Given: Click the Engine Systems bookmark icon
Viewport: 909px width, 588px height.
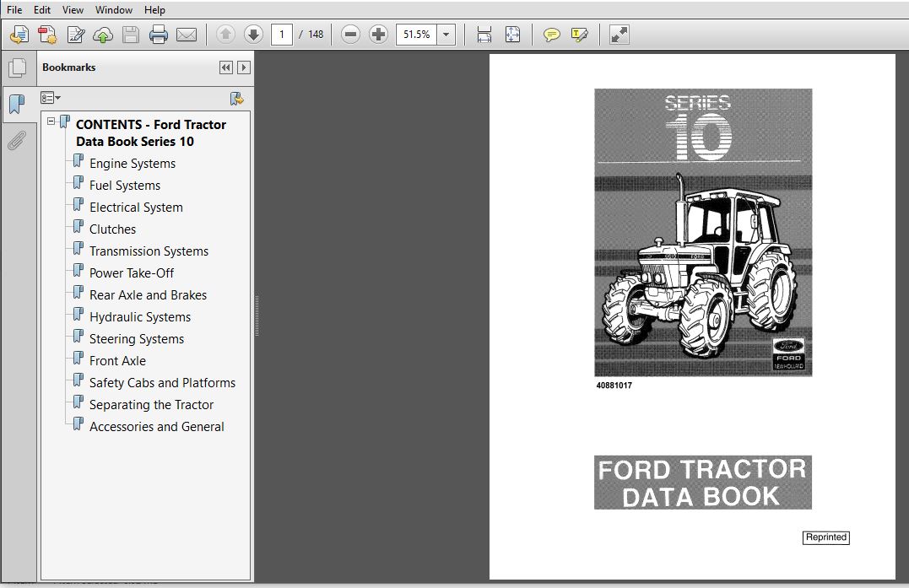Looking at the screenshot, I should [78, 161].
